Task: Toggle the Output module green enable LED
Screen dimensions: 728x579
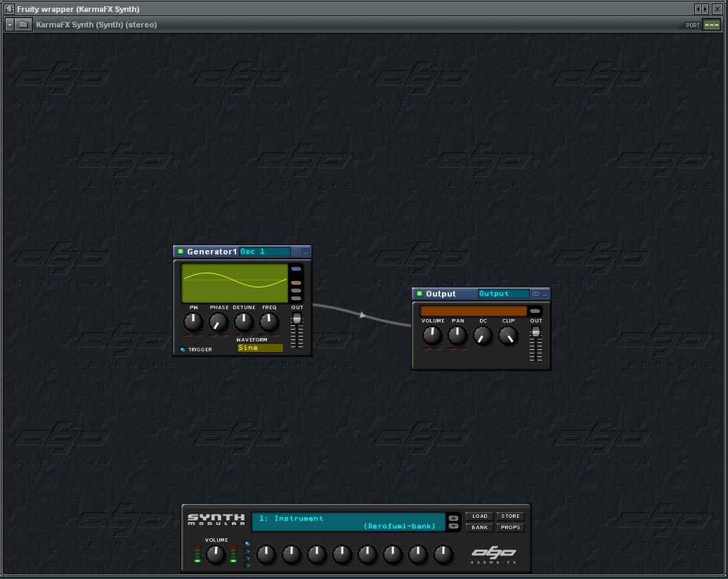Action: pyautogui.click(x=420, y=294)
